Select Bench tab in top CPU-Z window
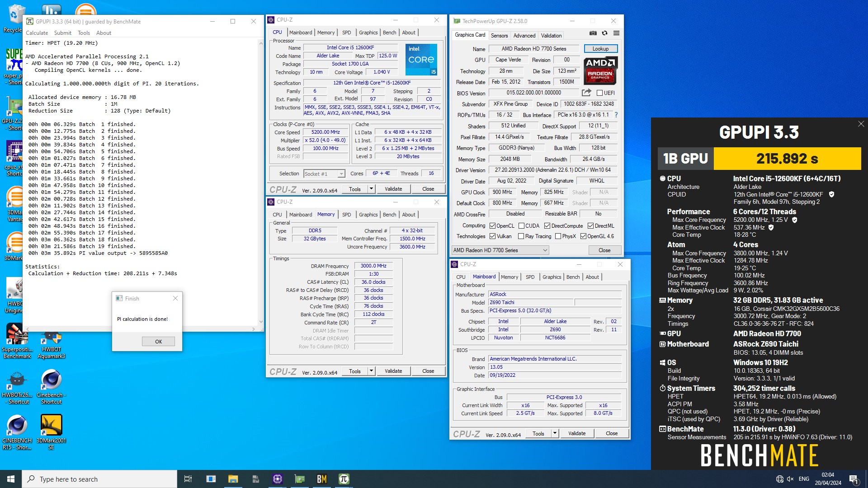The image size is (868, 488). coord(389,33)
